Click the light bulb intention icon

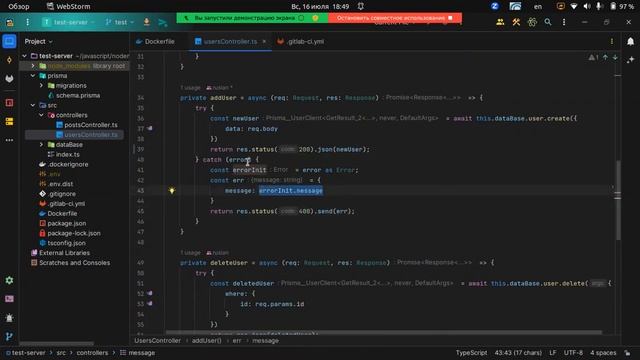point(172,191)
